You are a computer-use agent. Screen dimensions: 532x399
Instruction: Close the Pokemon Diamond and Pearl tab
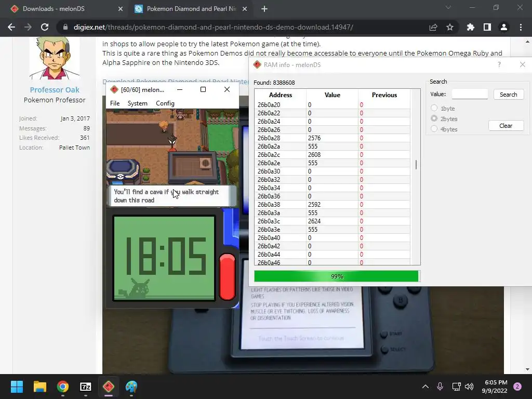tap(245, 9)
